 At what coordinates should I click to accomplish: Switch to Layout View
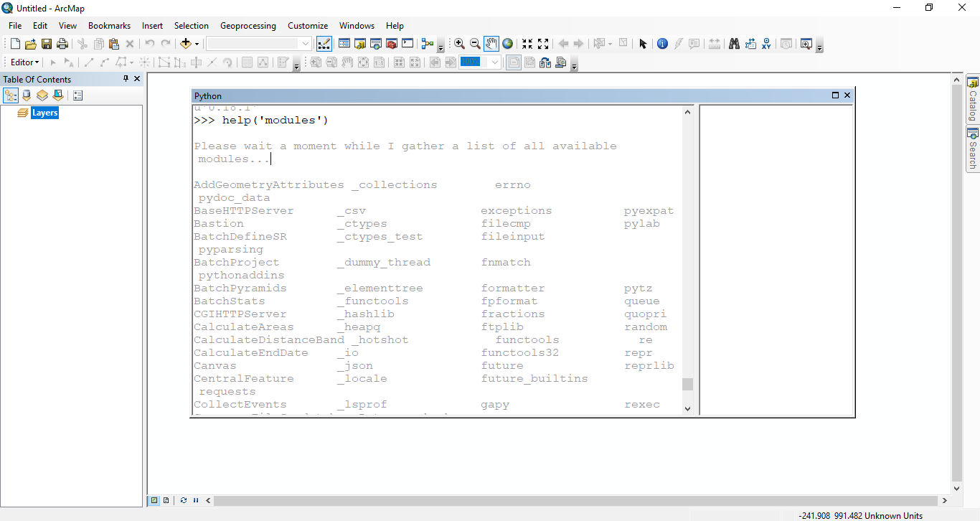pos(166,500)
